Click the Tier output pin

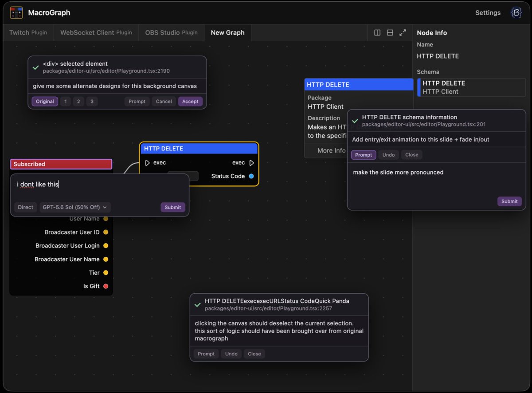click(x=106, y=273)
